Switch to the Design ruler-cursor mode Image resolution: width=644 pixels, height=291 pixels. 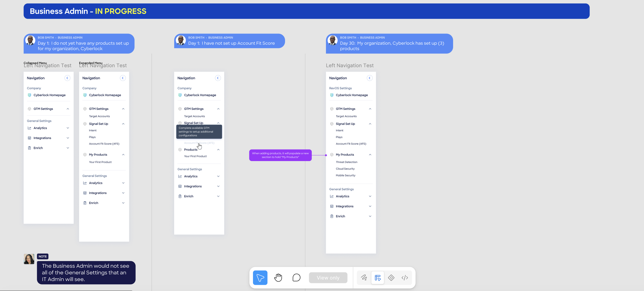click(378, 278)
